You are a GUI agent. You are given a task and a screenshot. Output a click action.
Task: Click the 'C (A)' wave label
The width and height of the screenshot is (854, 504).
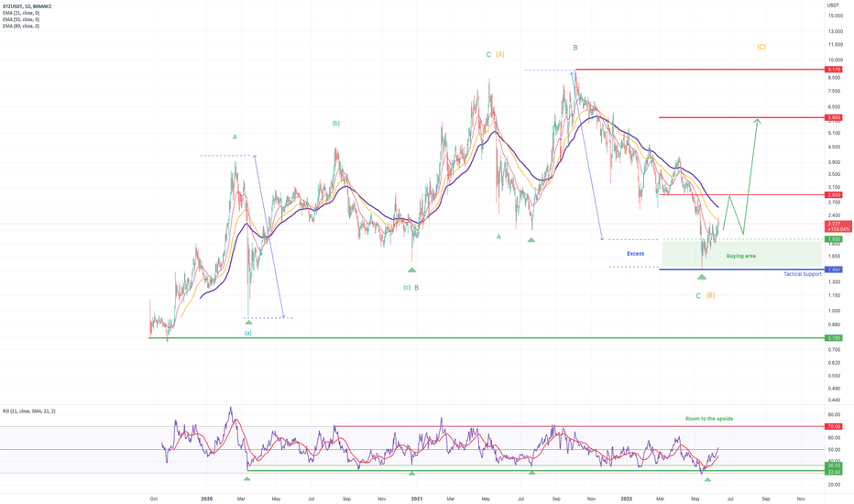click(x=495, y=54)
